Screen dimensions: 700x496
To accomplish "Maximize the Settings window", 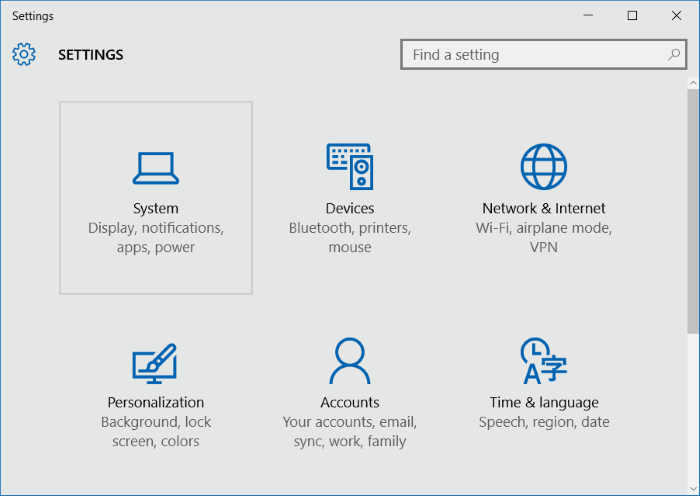I will (632, 16).
